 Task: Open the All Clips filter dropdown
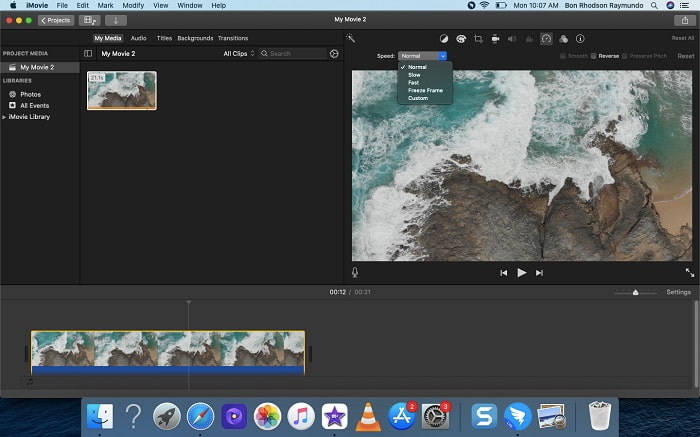click(x=239, y=53)
